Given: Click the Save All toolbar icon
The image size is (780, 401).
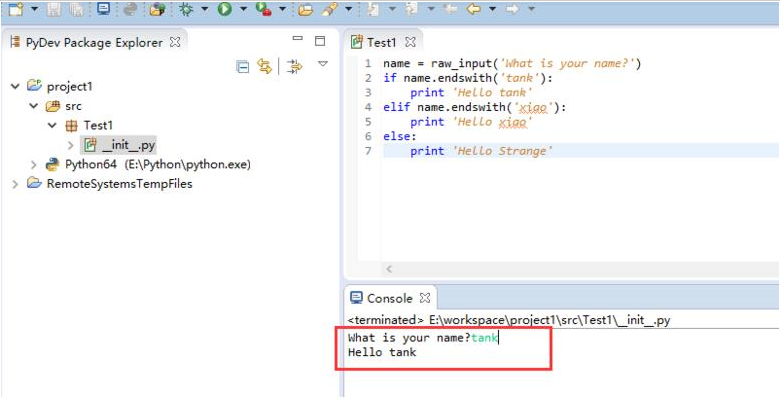Looking at the screenshot, I should pyautogui.click(x=77, y=8).
